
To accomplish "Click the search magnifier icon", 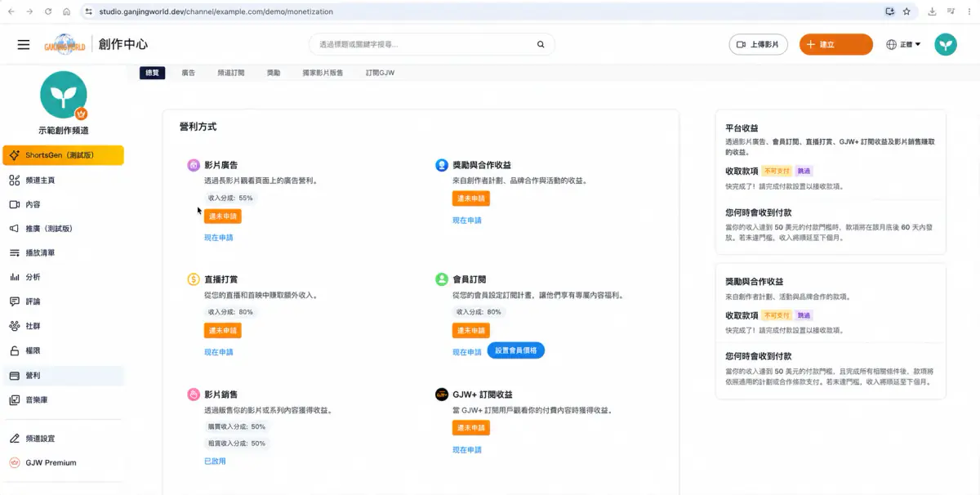I will pos(541,45).
